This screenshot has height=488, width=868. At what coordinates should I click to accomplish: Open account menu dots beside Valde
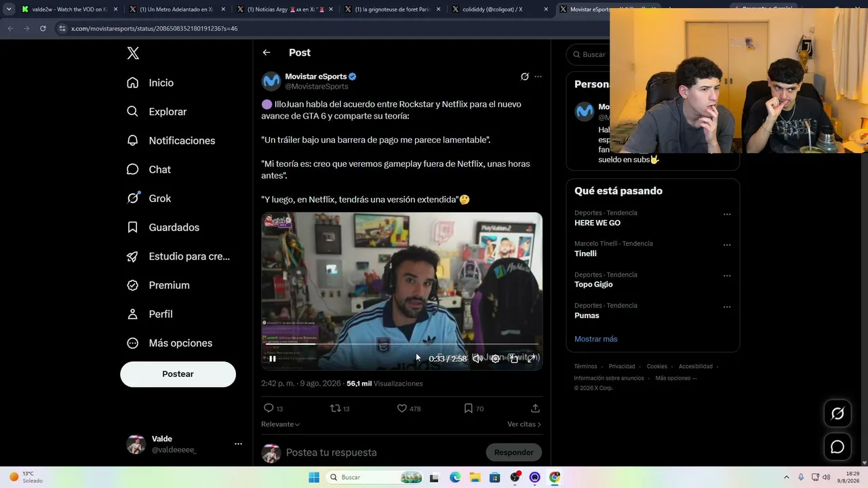238,444
